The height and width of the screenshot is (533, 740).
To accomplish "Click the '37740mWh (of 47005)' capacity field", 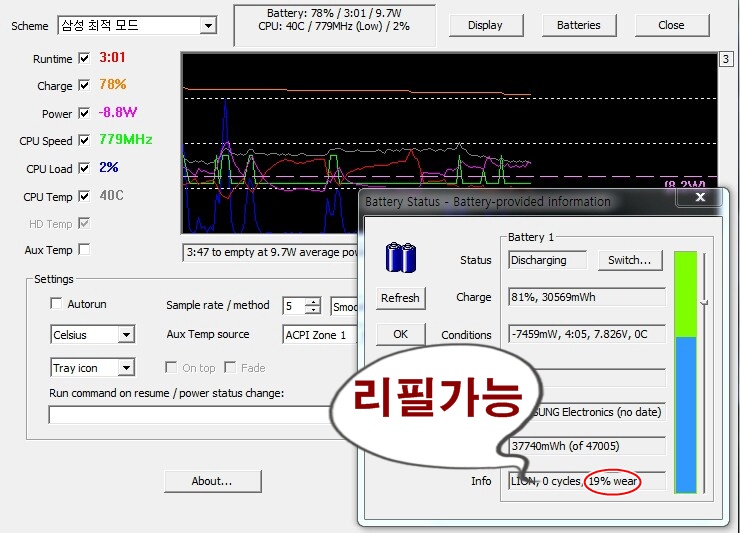I will (587, 446).
